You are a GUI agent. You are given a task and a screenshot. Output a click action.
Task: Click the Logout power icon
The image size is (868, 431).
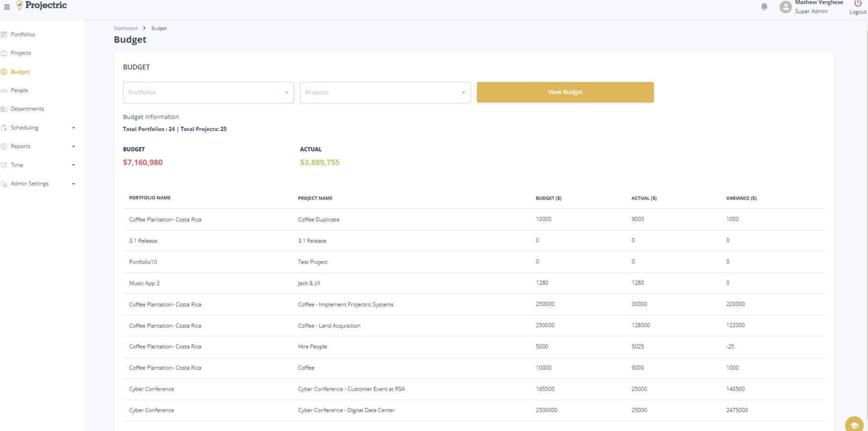coord(858,4)
